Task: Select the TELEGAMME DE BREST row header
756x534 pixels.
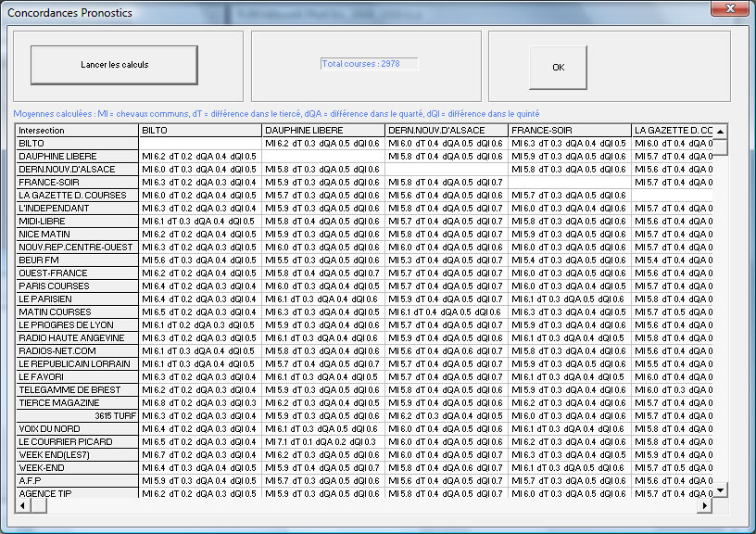Action: click(77, 390)
